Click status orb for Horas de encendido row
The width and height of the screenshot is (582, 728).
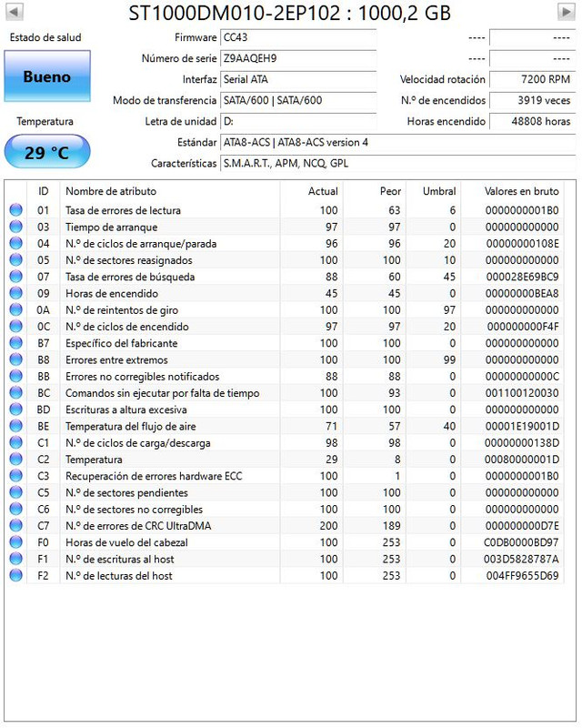[x=15, y=293]
